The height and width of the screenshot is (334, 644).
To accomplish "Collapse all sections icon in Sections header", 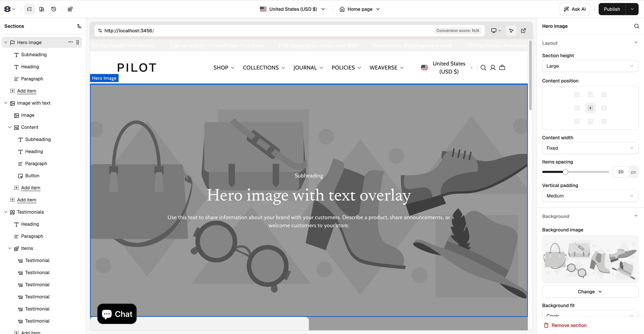I will (79, 26).
